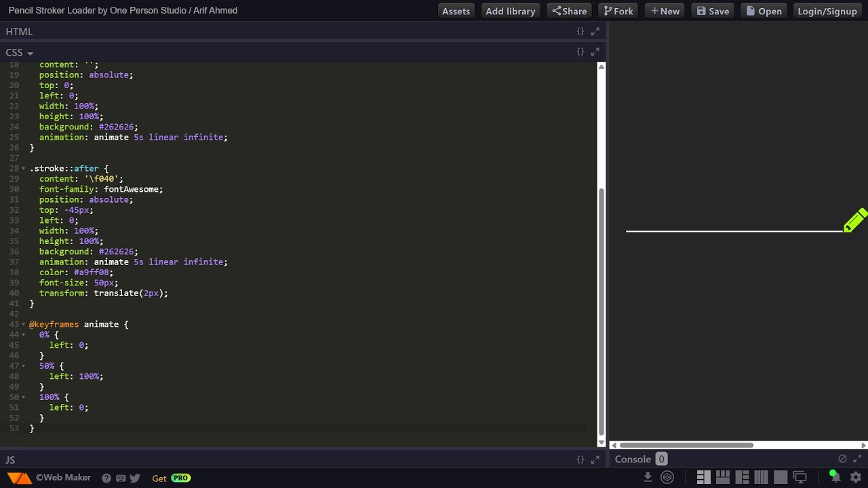This screenshot has height=488, width=868.
Task: Switch to four-column layout icon
Action: (x=761, y=477)
